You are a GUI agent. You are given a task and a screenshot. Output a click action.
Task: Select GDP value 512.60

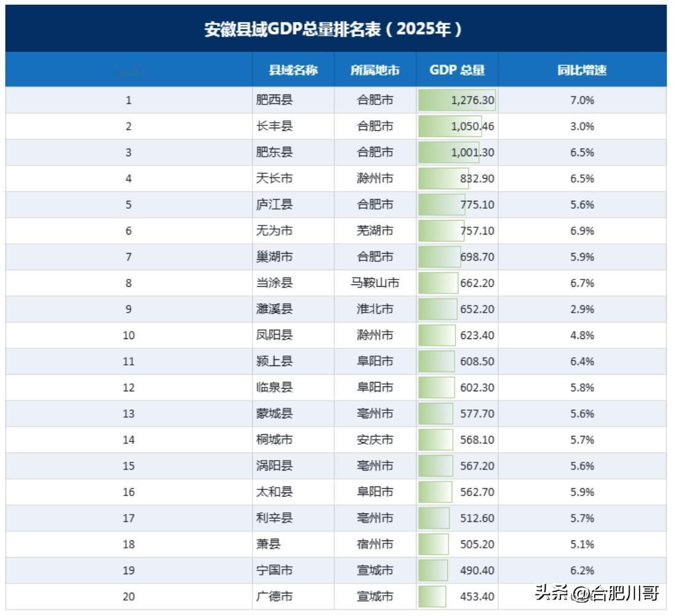pyautogui.click(x=477, y=518)
